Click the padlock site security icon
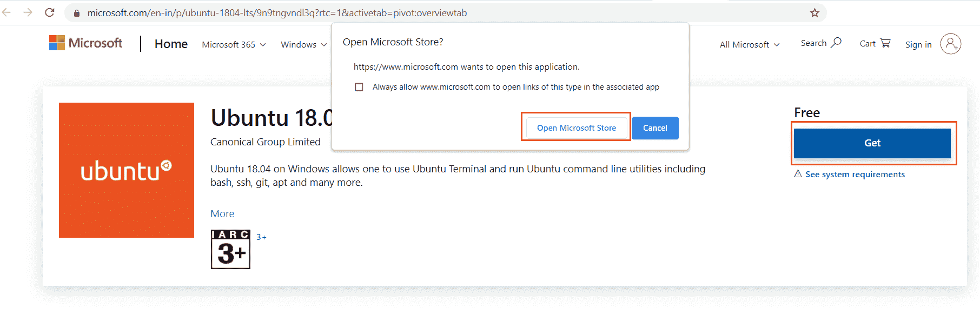The image size is (980, 315). click(x=77, y=13)
